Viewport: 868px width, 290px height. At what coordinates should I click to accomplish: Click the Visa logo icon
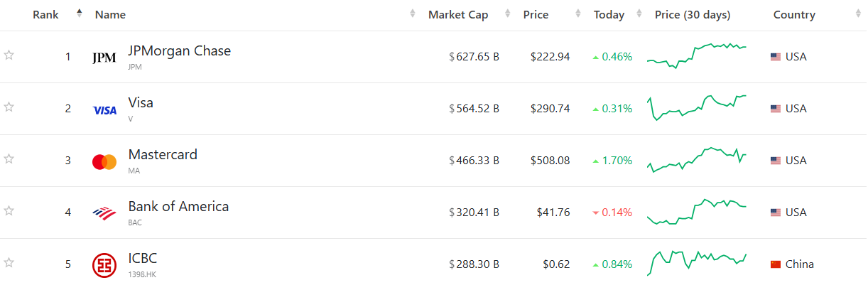pyautogui.click(x=104, y=109)
